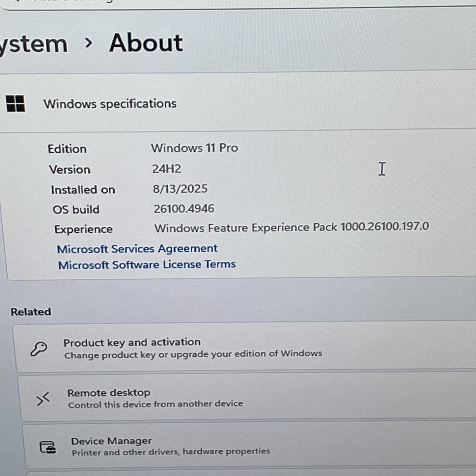Click the OS build number 26100.4946

pos(184,209)
